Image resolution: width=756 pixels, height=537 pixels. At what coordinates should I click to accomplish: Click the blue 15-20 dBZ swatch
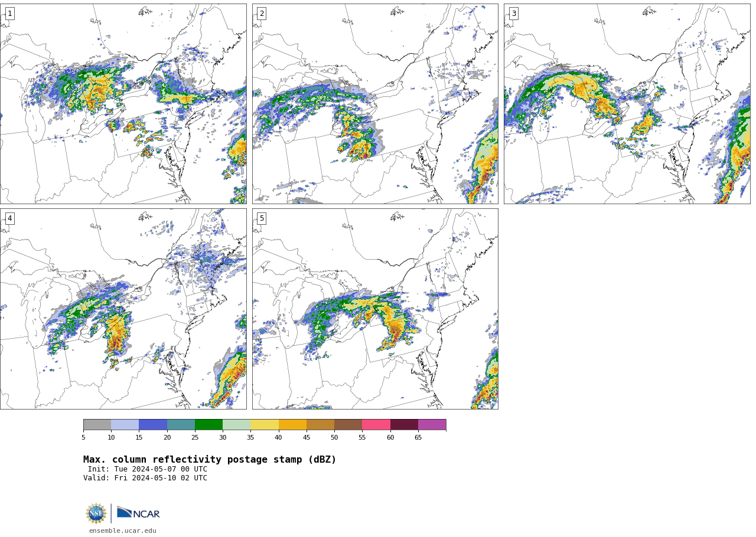pos(153,425)
